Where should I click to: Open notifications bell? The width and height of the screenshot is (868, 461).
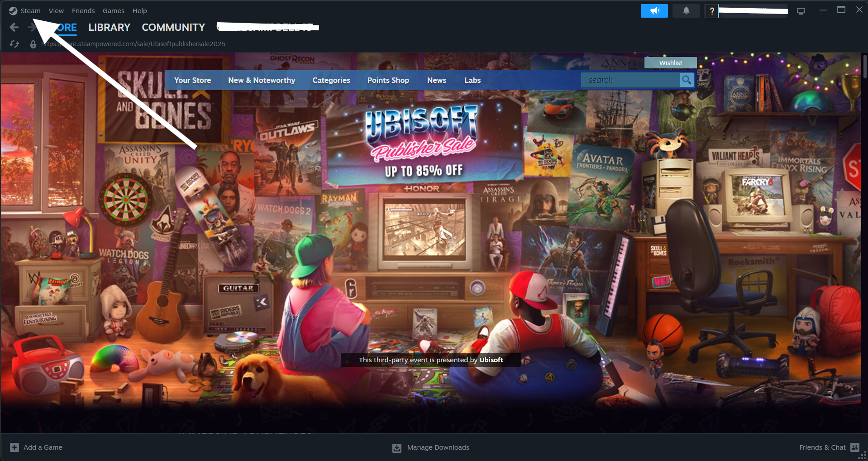tap(686, 11)
